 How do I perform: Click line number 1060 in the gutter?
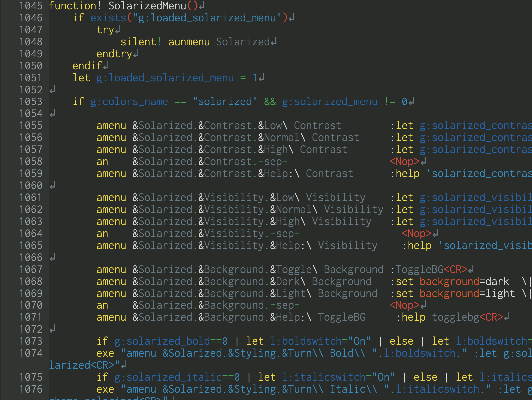31,185
